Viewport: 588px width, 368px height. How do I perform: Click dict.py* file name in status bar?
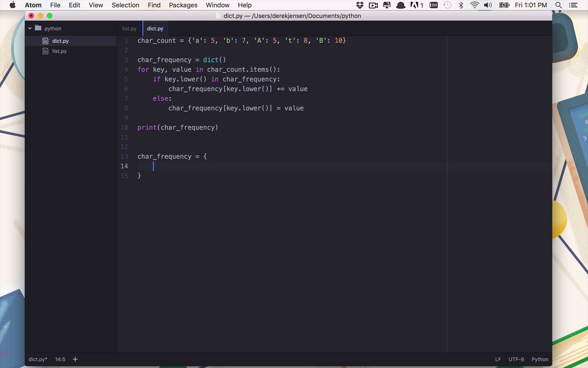[38, 359]
